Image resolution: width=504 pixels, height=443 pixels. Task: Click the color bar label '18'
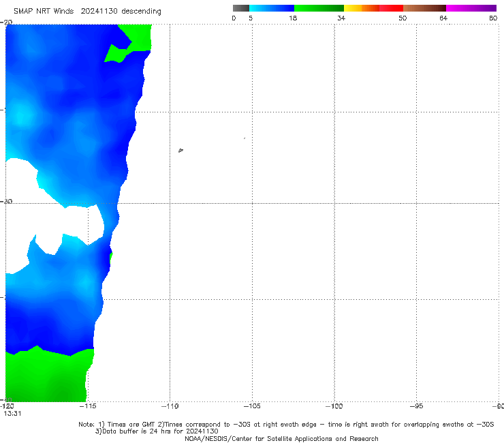[x=293, y=18]
